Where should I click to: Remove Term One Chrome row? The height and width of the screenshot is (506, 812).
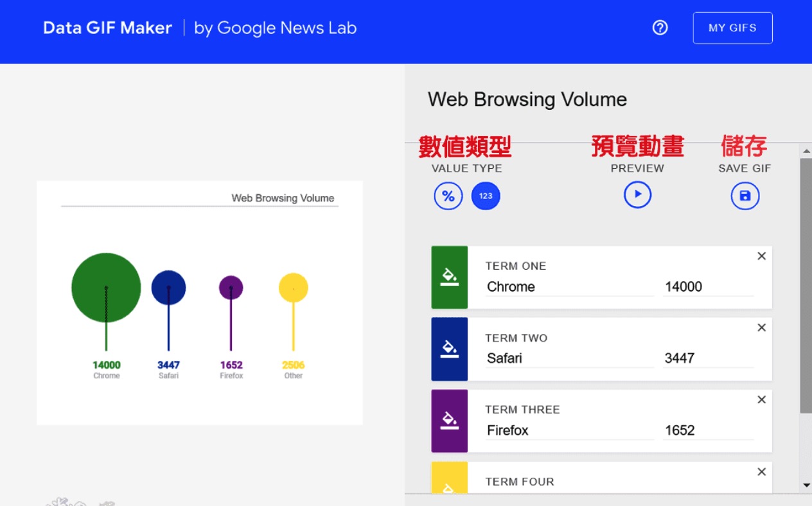point(761,256)
